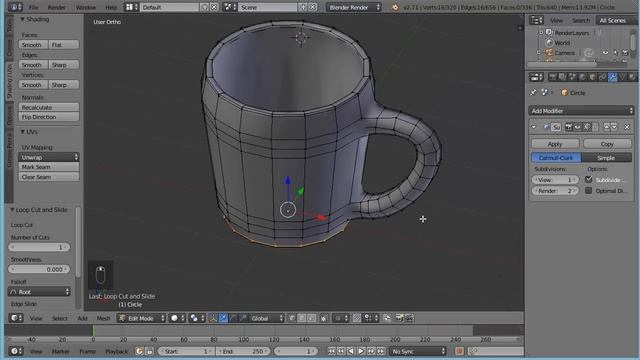The image size is (640, 360).
Task: Toggle Subsurf modifier viewport eye visibility
Action: 578,127
